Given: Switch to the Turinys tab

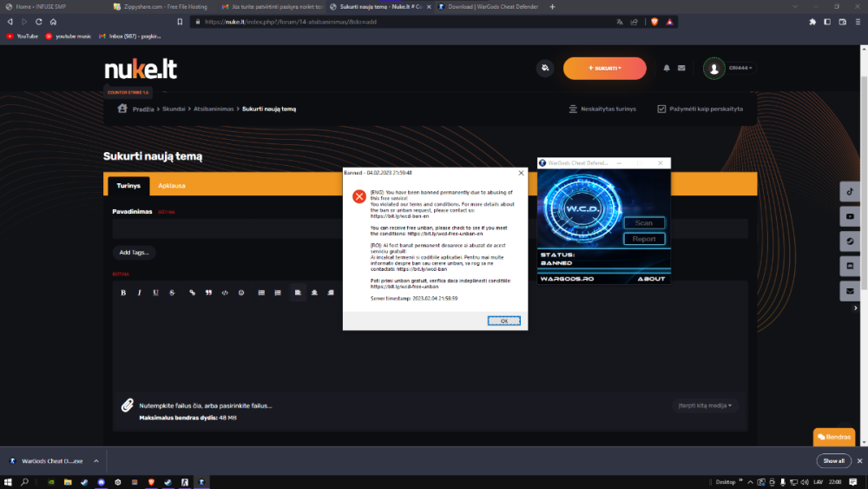Looking at the screenshot, I should coord(128,186).
